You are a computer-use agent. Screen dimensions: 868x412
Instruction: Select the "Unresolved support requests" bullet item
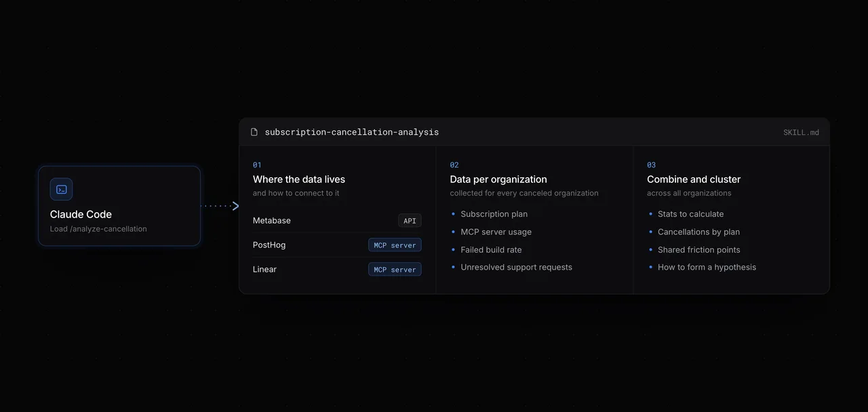click(x=516, y=268)
